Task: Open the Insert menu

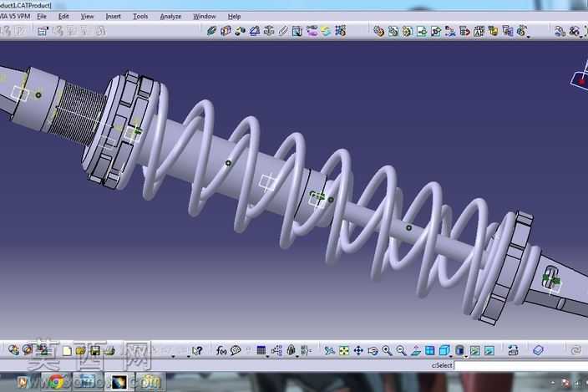Action: coord(114,17)
